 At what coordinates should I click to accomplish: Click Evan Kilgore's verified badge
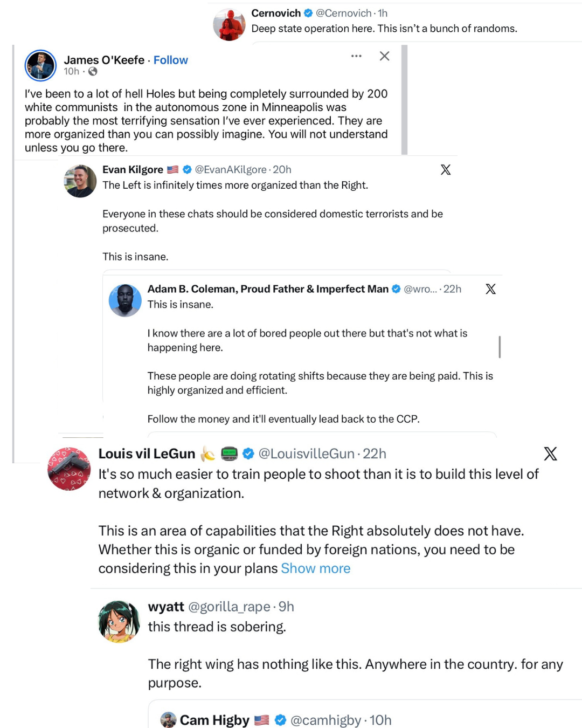coord(188,170)
